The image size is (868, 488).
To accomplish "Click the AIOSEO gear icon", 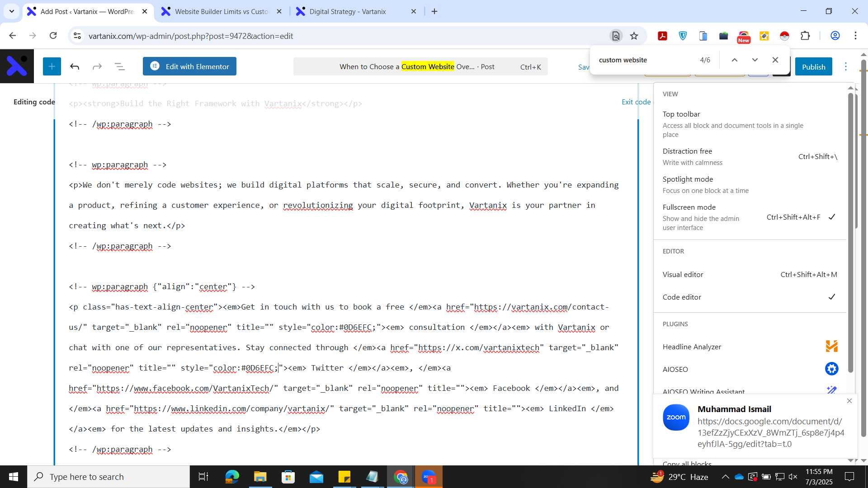I will click(x=831, y=369).
